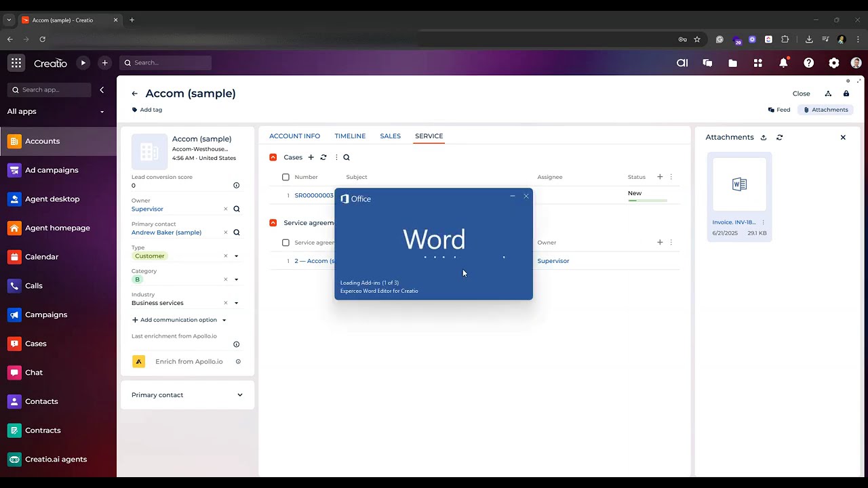Open the system settings gear

[x=834, y=63]
